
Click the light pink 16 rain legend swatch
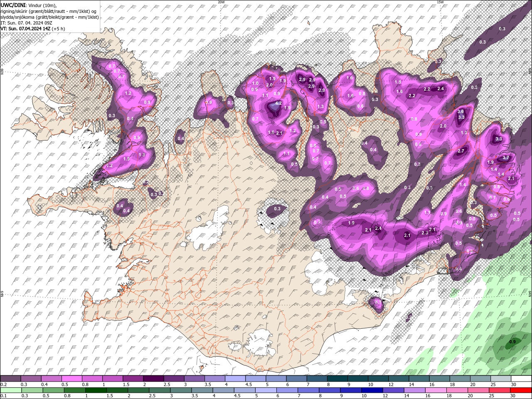tap(436, 390)
